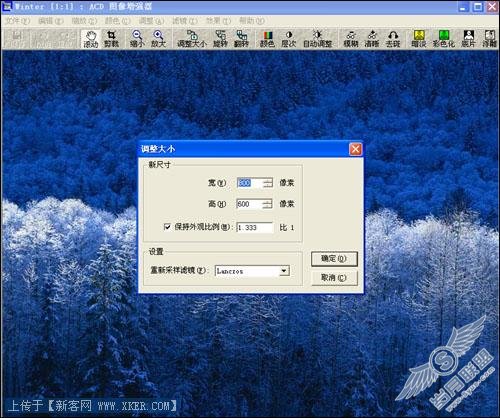Click the 取消 cancel button
The width and height of the screenshot is (500, 418).
(334, 278)
